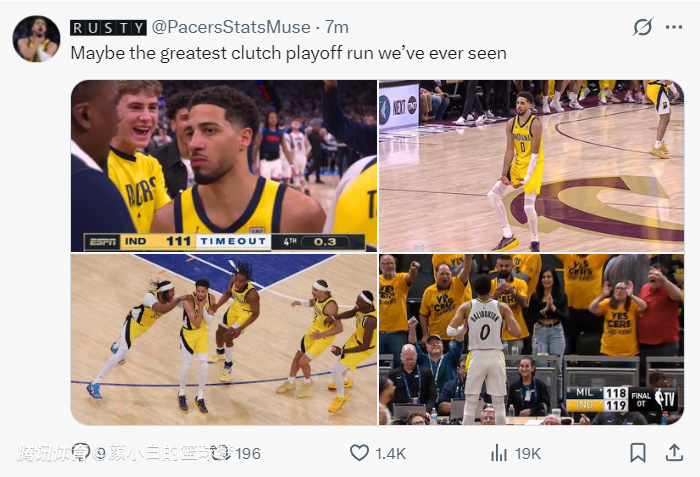This screenshot has width=700, height=477.
Task: Like the tweet using the heart icon
Action: pos(359,453)
